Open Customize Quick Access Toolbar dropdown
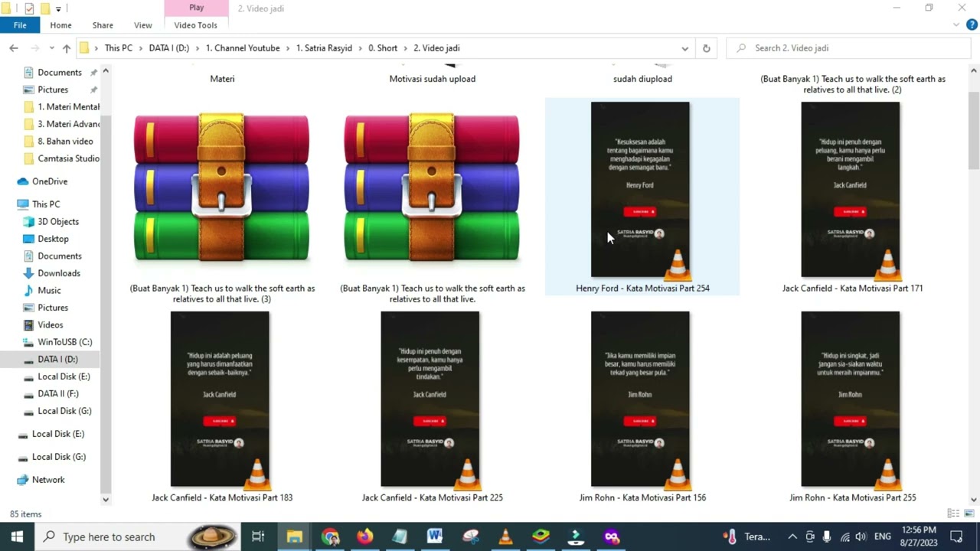Image resolution: width=980 pixels, height=551 pixels. click(58, 8)
